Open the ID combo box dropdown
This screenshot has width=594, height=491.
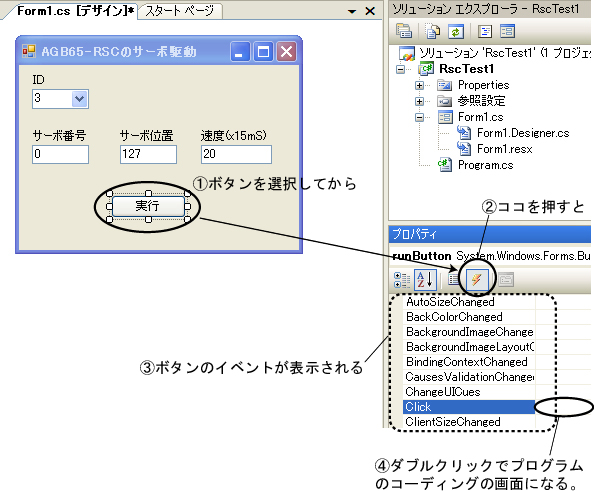click(80, 99)
